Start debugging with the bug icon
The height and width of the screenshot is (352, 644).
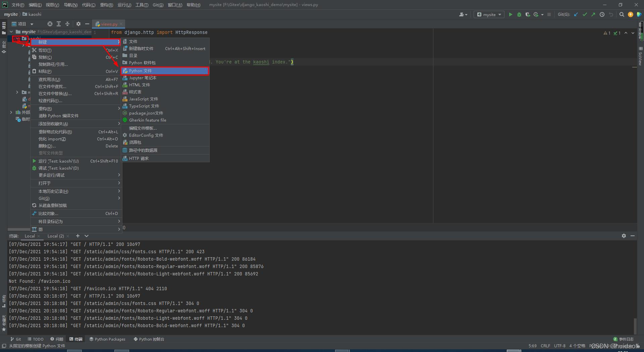coord(519,14)
